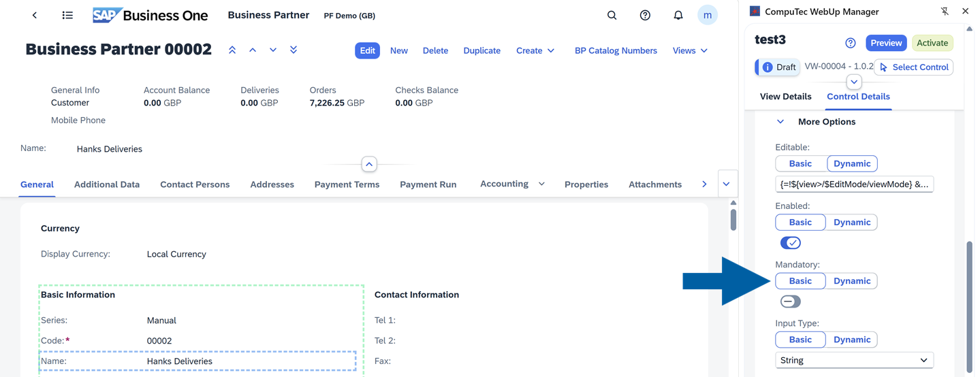Click the user avatar 'm'
The height and width of the screenshot is (377, 980).
707,15
